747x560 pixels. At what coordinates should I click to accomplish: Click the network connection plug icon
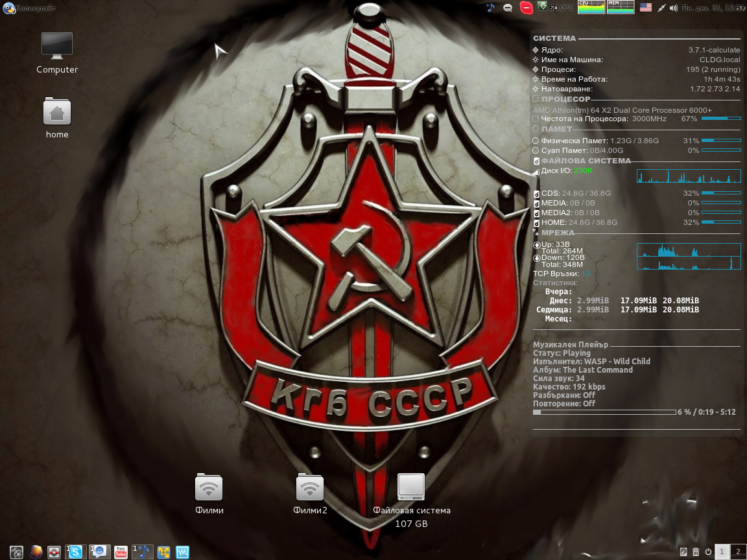pos(661,8)
